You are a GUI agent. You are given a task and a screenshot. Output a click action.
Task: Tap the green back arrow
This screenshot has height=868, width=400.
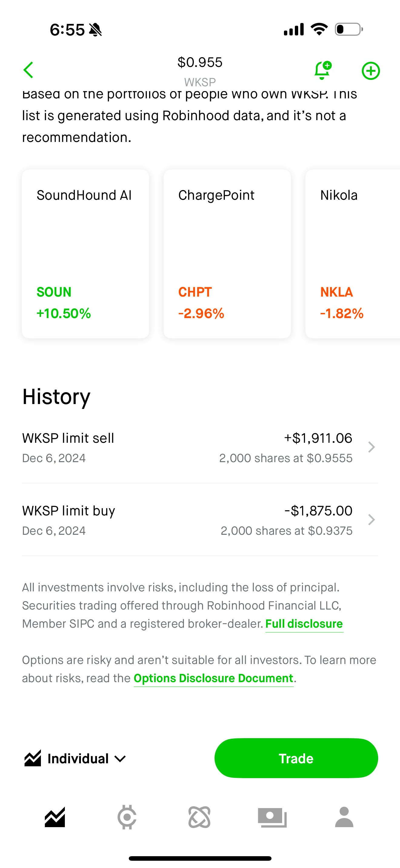click(x=28, y=70)
